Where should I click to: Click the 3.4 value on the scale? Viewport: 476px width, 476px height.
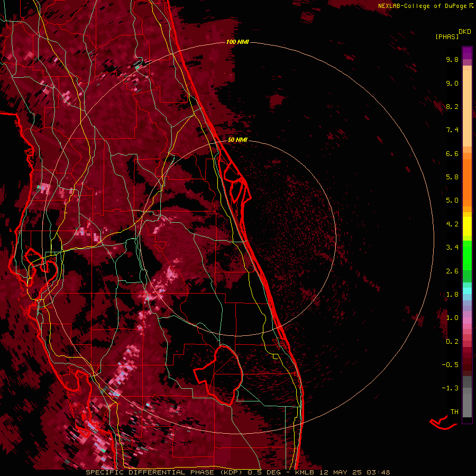pyautogui.click(x=452, y=248)
